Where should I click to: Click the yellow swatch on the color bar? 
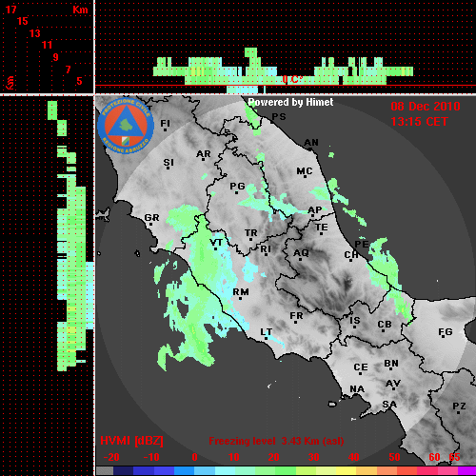[x=346, y=470]
